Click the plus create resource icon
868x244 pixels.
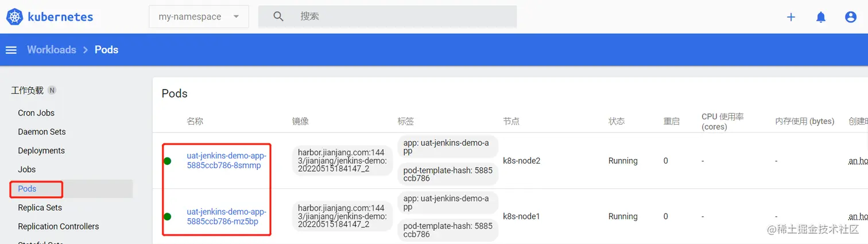tap(791, 17)
